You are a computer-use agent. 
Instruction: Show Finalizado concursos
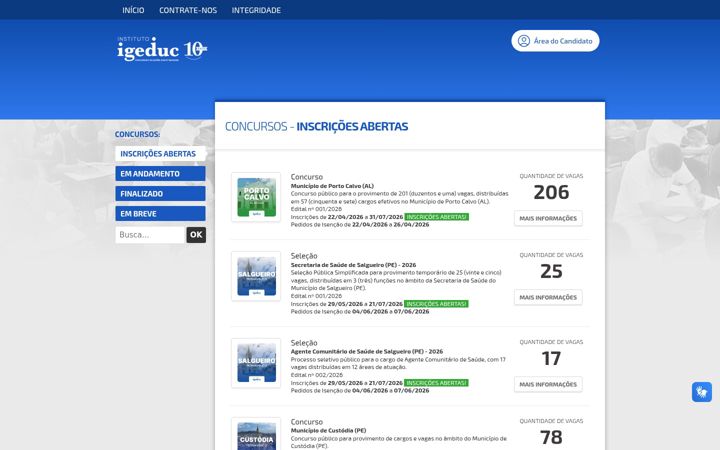tap(160, 194)
